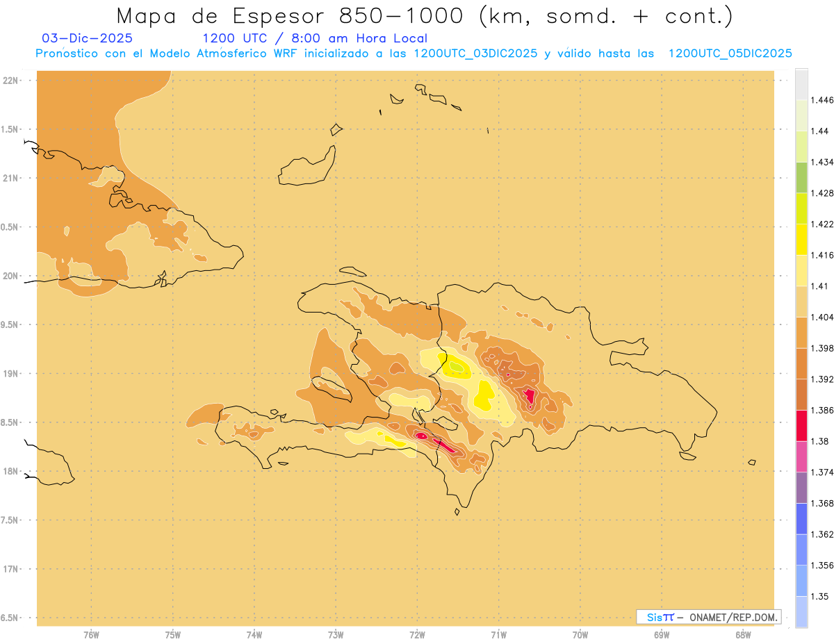This screenshot has height=644, width=834.
Task: Select the red legend band between 1.38 and 1.386
Action: (801, 425)
